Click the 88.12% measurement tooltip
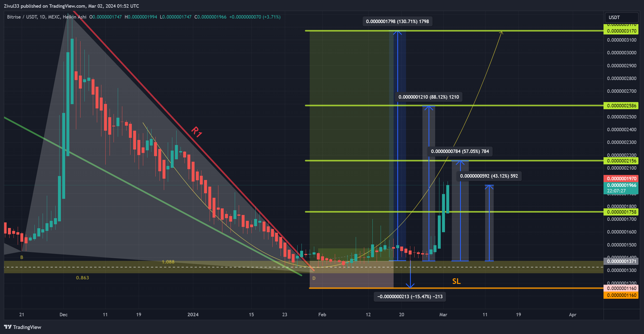644x334 pixels. (x=429, y=97)
